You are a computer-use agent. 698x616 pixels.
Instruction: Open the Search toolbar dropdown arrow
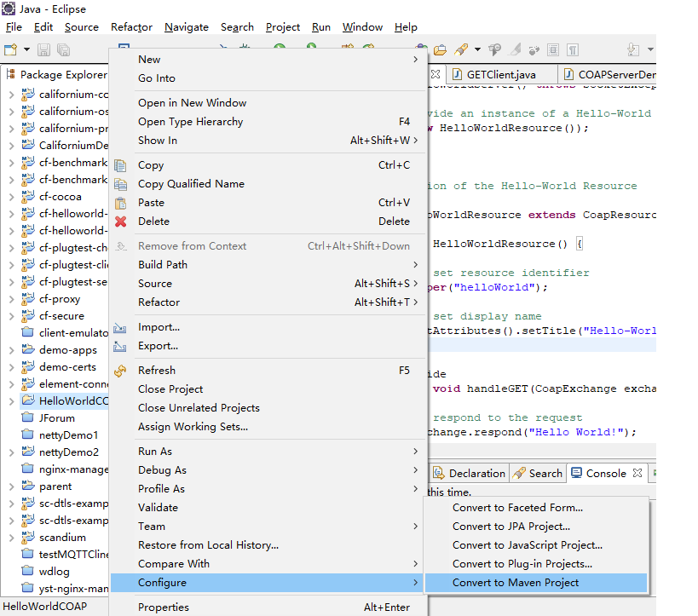pyautogui.click(x=477, y=49)
